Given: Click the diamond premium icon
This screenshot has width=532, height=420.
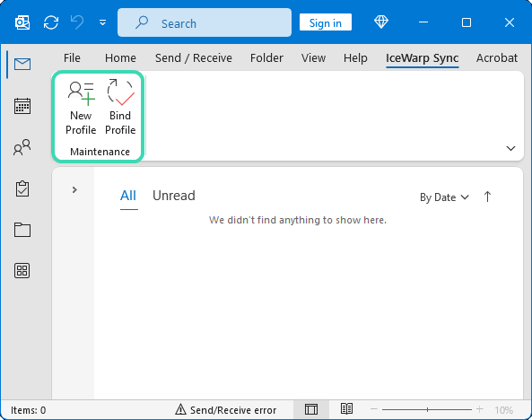Looking at the screenshot, I should click(x=381, y=22).
